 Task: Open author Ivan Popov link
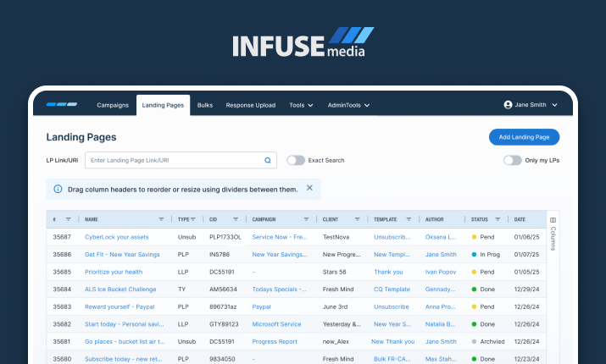click(441, 272)
